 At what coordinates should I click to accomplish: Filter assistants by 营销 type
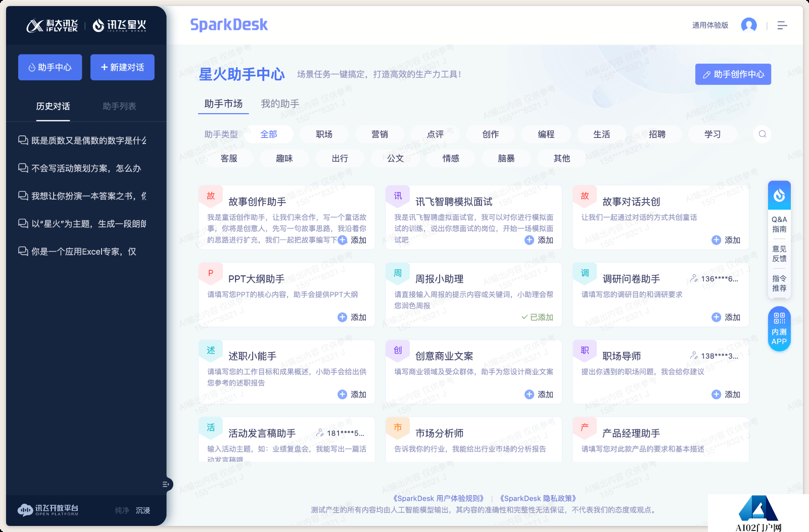pos(380,134)
